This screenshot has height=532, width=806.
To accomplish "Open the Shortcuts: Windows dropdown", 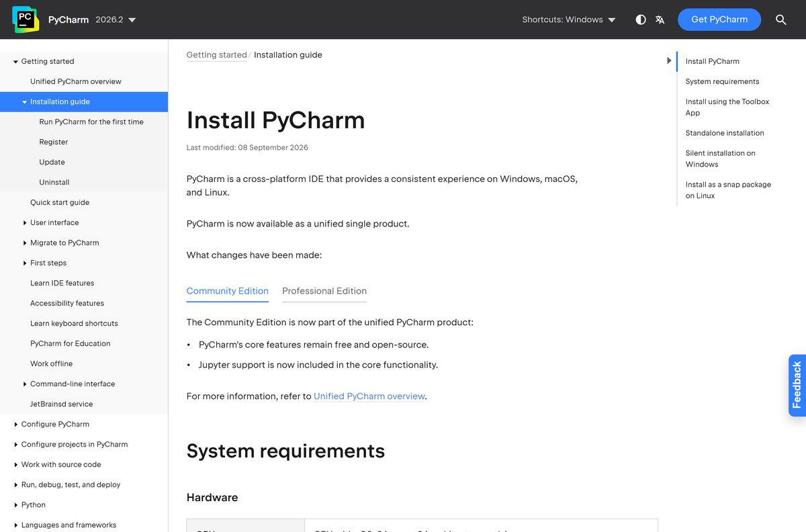I will click(569, 19).
